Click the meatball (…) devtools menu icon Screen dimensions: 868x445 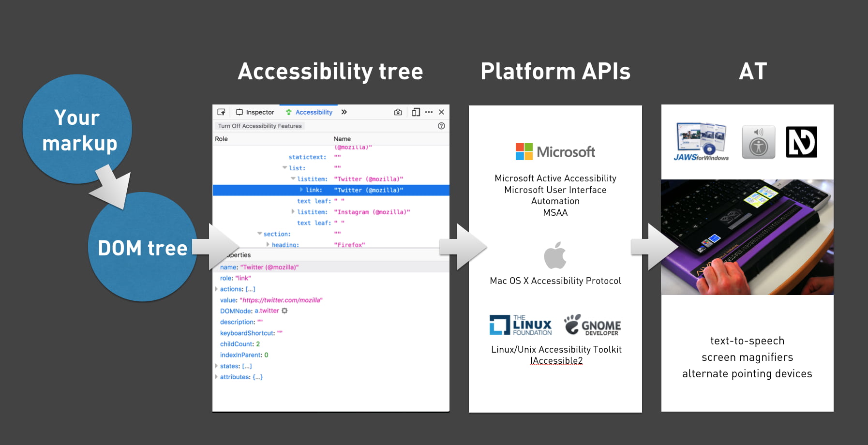click(429, 112)
